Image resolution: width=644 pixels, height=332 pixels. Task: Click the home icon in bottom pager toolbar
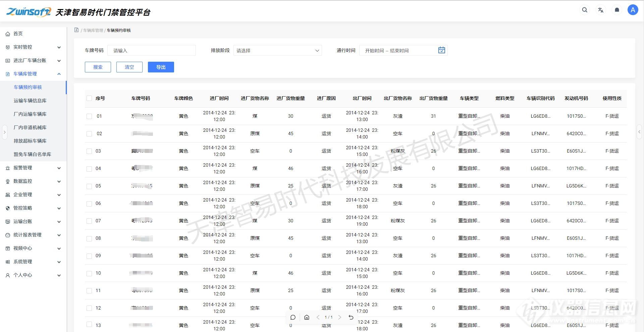307,317
